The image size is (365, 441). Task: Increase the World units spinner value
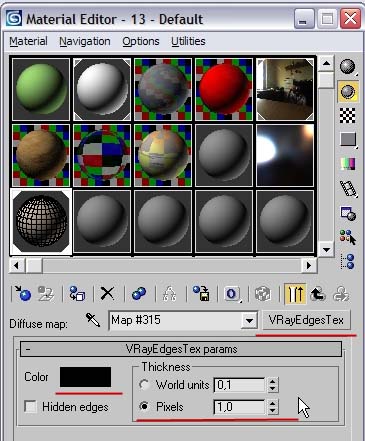[273, 381]
